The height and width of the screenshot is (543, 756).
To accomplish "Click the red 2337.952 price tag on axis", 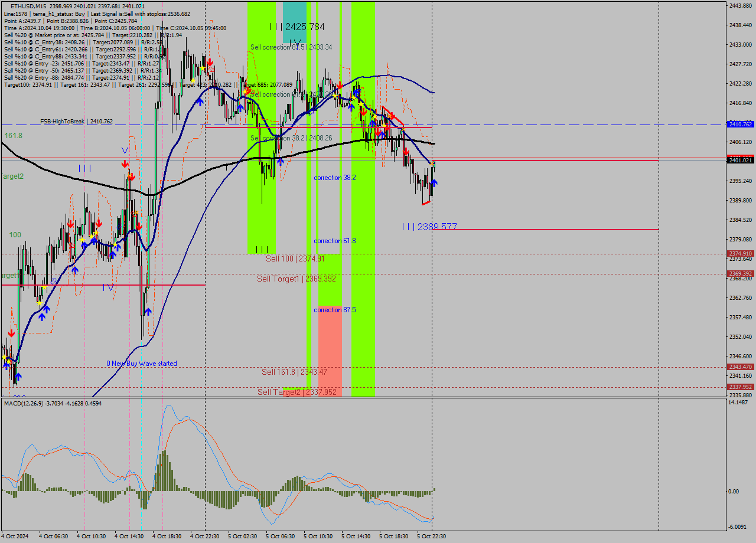I will pyautogui.click(x=741, y=387).
